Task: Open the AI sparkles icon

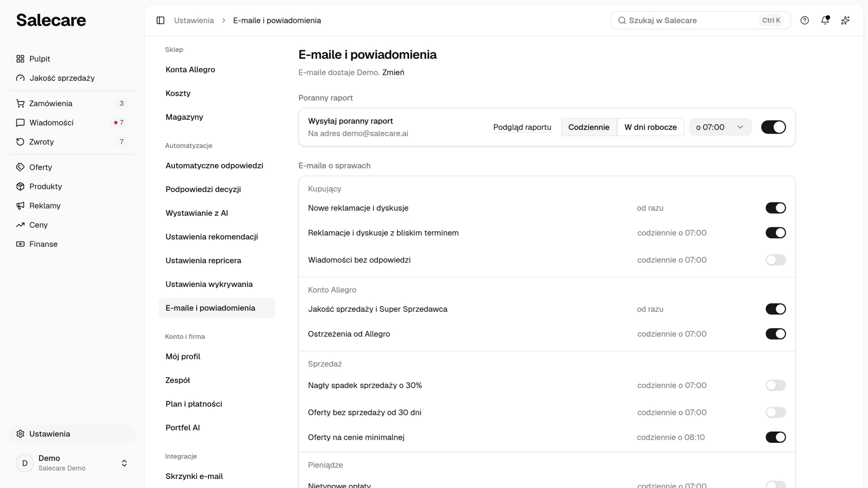Action: point(845,20)
